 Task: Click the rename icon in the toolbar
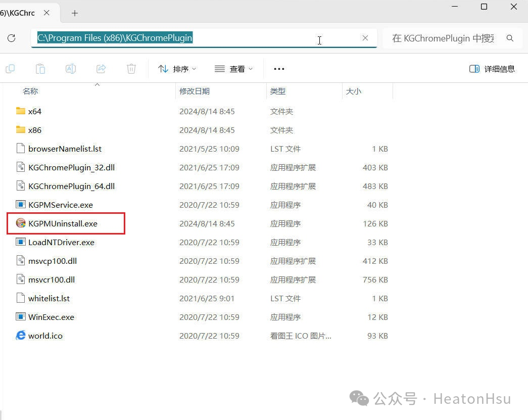click(71, 69)
